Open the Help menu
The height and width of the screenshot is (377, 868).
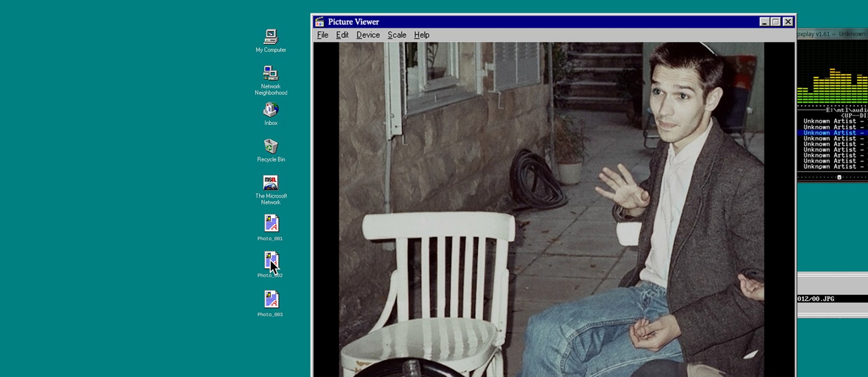(421, 35)
